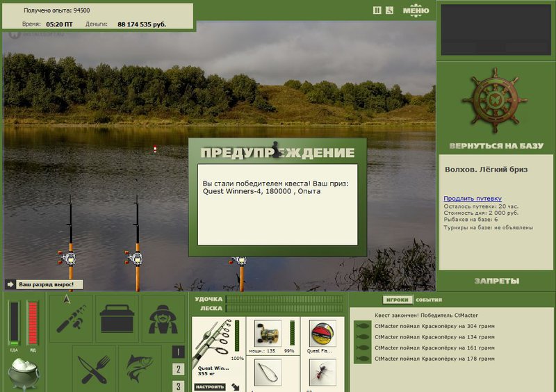This screenshot has width=556, height=392.
Task: Click the ЛЕСКА tension bar
Action: pyautogui.click(x=284, y=309)
